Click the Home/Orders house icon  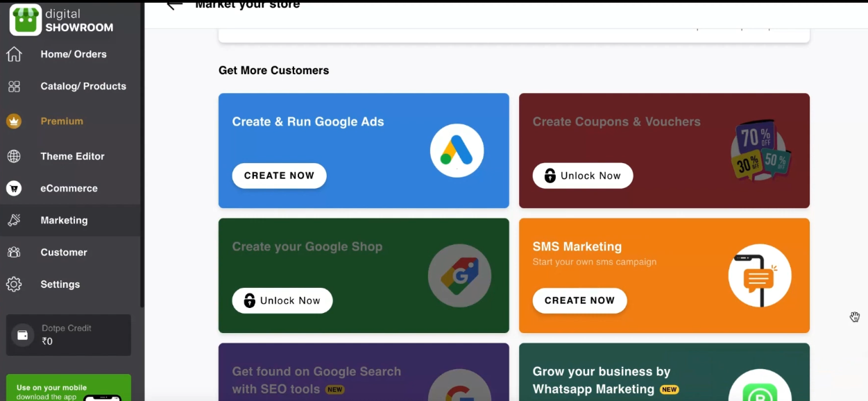click(14, 54)
